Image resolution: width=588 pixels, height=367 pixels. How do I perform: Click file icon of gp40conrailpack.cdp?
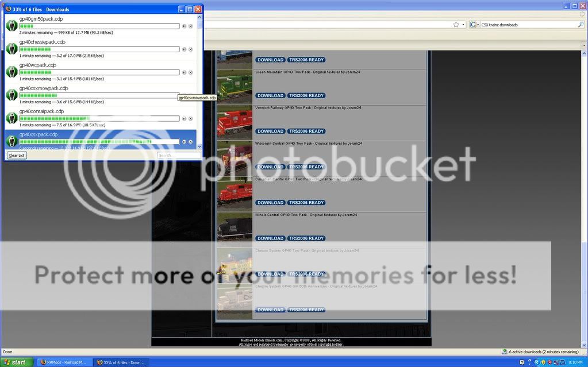pyautogui.click(x=11, y=118)
